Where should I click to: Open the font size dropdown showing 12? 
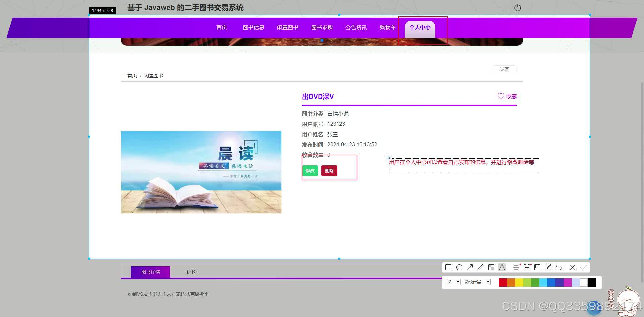point(452,282)
